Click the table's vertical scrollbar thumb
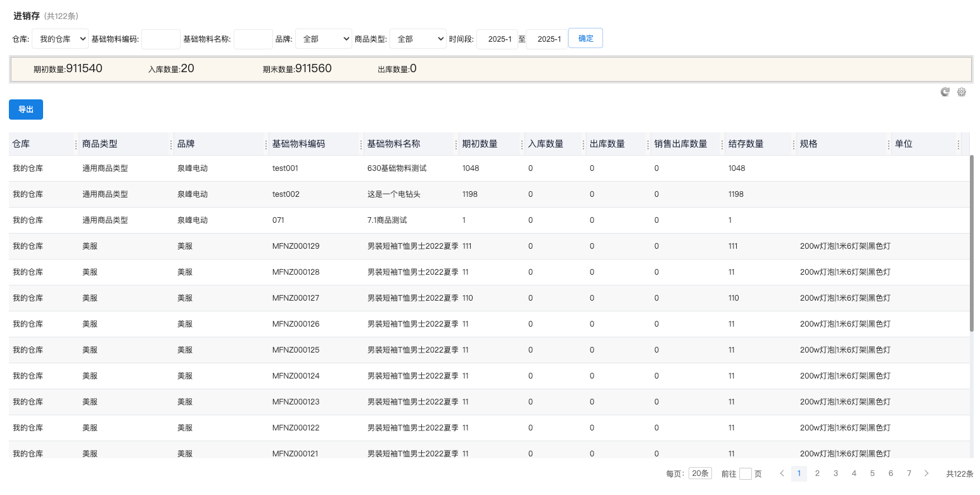 [972, 244]
